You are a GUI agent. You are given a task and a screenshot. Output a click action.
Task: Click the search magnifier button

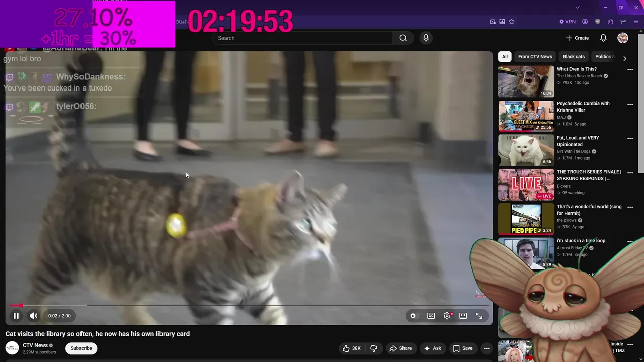[x=403, y=38]
